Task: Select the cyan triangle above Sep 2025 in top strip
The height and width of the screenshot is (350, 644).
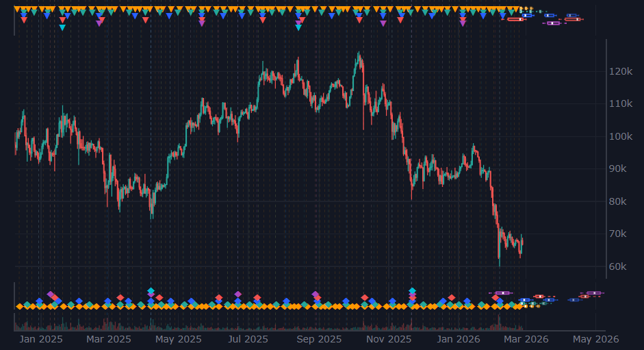Action: coord(298,27)
